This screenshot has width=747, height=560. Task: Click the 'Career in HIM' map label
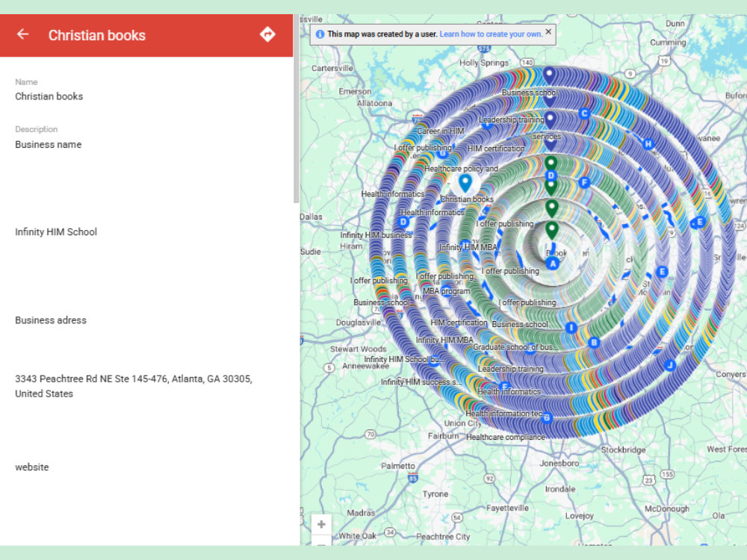(441, 131)
